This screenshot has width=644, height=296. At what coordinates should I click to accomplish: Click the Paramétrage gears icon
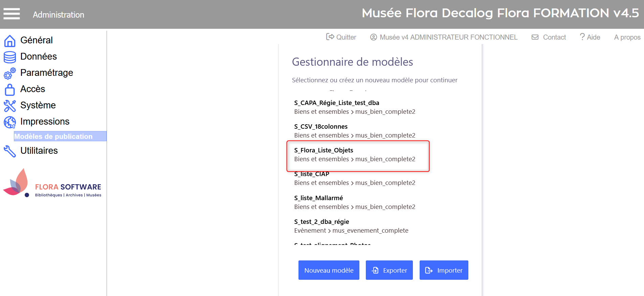tap(10, 73)
